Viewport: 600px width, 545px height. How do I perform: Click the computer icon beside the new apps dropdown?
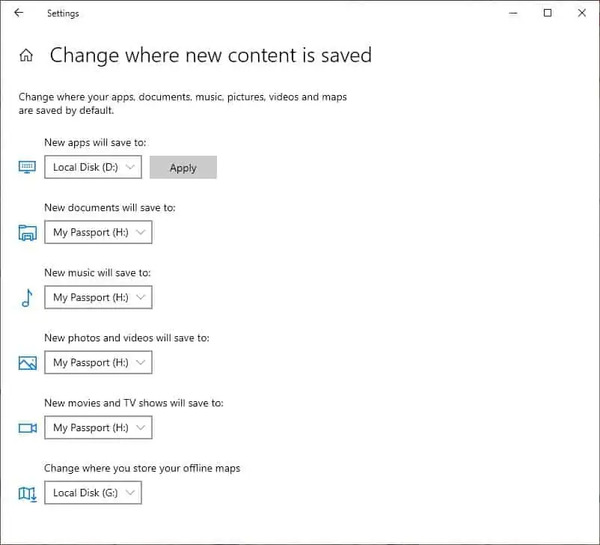tap(27, 167)
